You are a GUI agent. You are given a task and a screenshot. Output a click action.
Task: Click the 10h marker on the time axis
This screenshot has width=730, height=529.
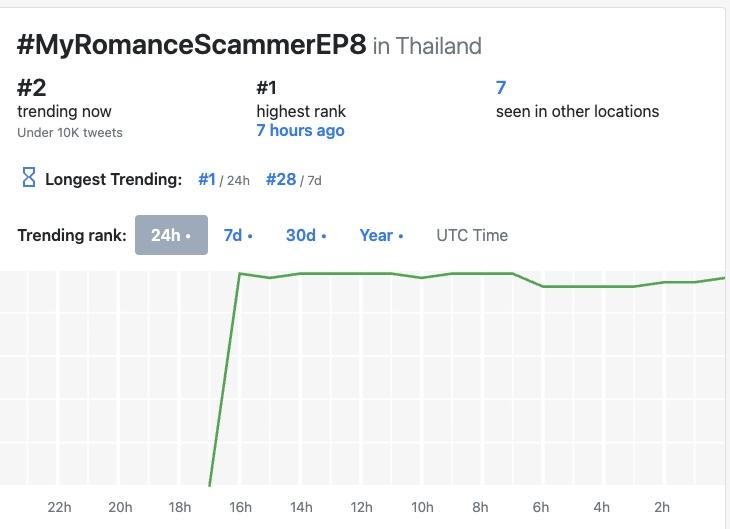pyautogui.click(x=422, y=507)
